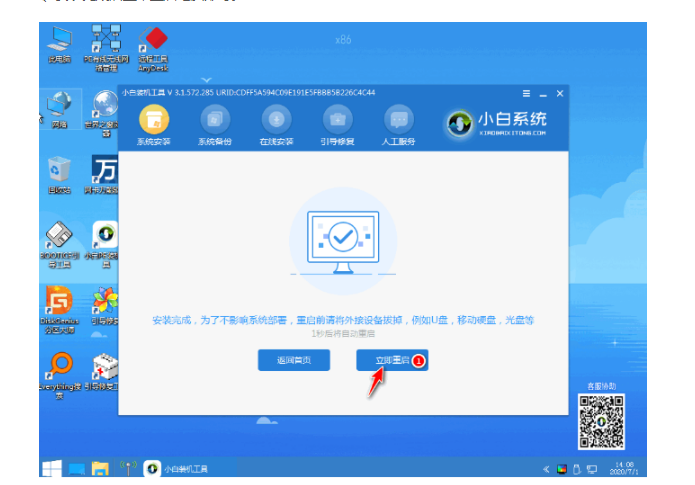Screen dimensions: 695x485
Task: Expand the chevron above the installer window
Action: coord(207,79)
